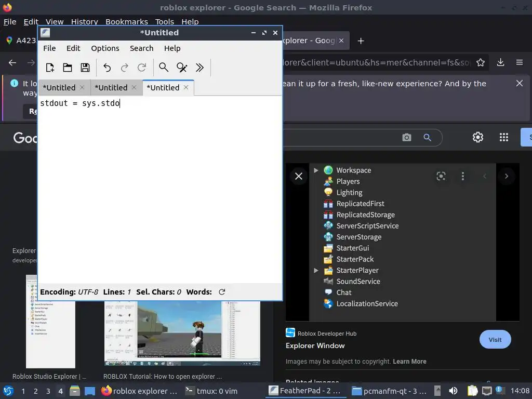The height and width of the screenshot is (399, 532).
Task: Close the first *Untitled tab
Action: click(x=82, y=87)
